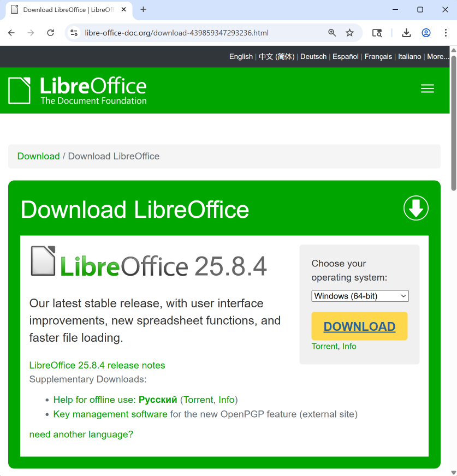View site information icon in address bar

click(x=74, y=33)
